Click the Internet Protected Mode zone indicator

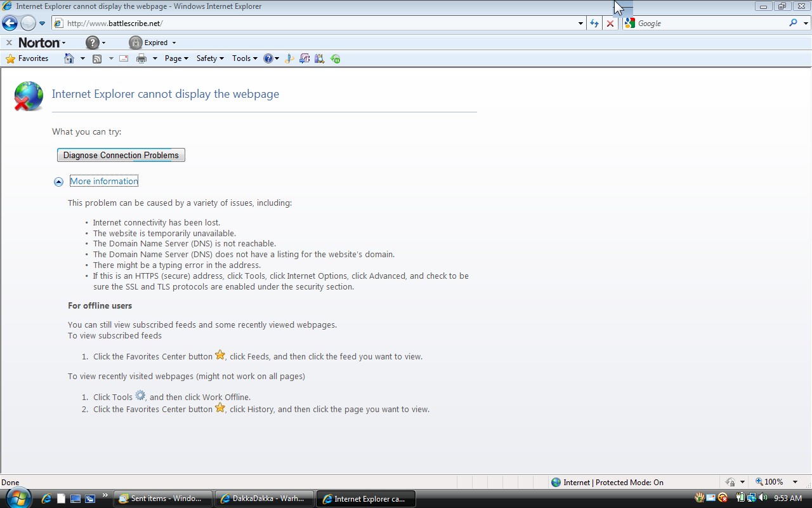click(x=607, y=482)
